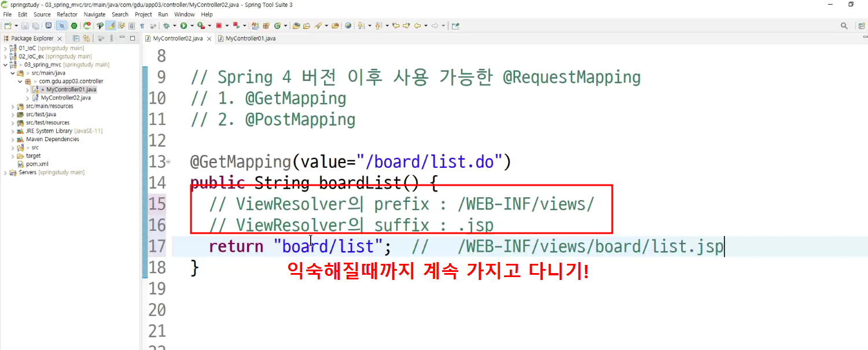Click the "/board/list.do" string in code

429,161
